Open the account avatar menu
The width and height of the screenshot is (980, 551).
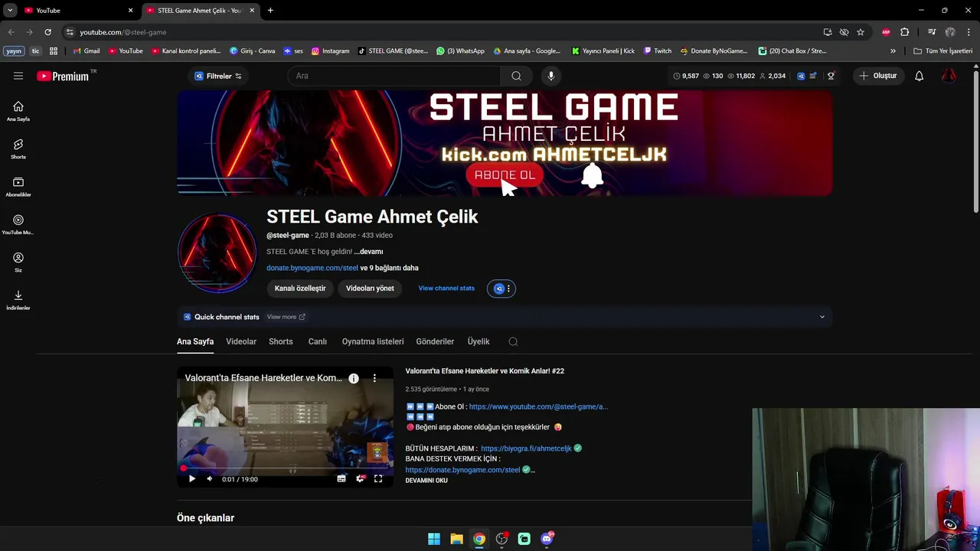click(x=949, y=76)
